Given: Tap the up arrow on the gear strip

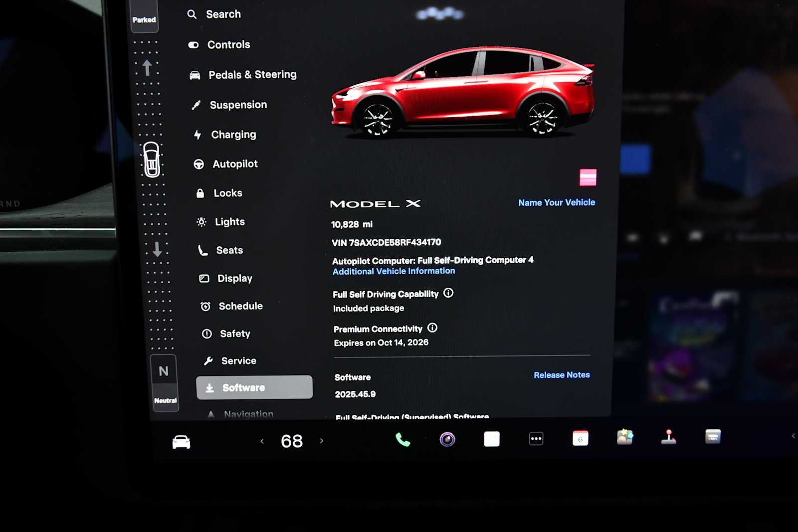Looking at the screenshot, I should tap(147, 67).
